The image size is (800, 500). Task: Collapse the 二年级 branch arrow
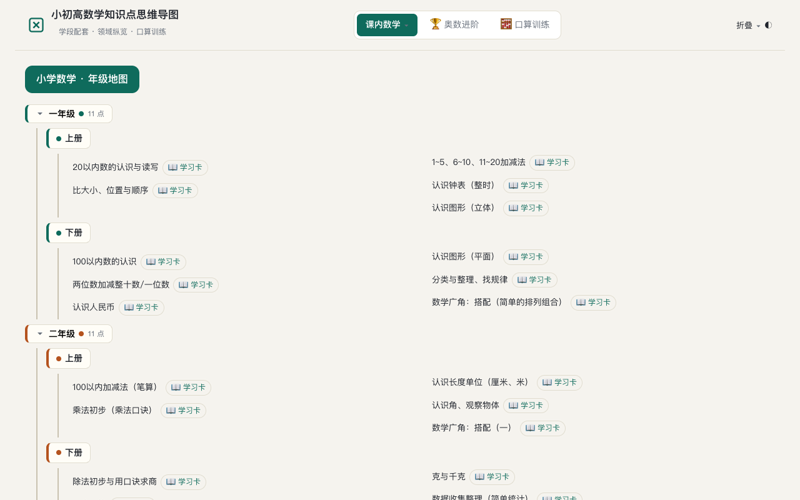(x=40, y=334)
